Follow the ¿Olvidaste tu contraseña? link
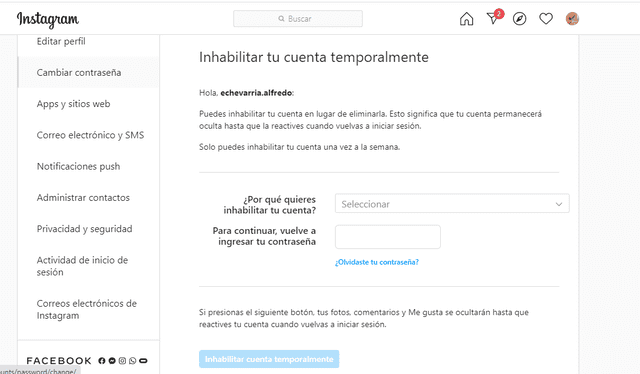640x374 pixels. coord(377,262)
